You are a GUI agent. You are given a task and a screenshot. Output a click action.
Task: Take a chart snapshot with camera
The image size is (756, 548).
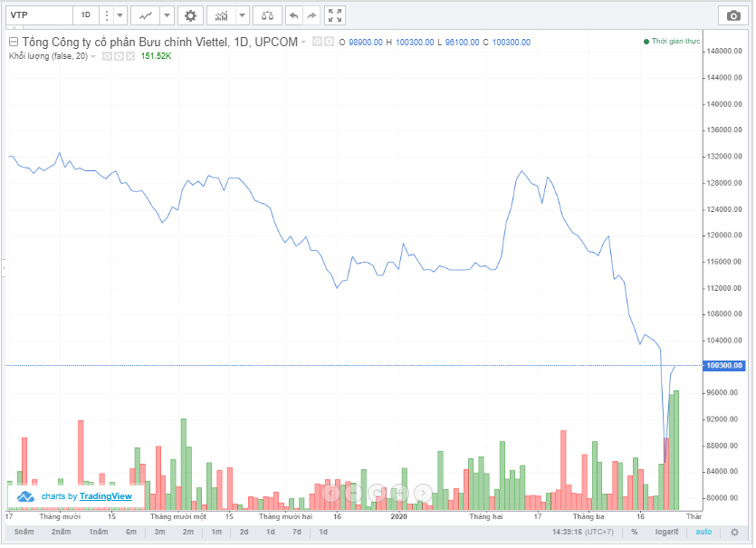pos(733,16)
